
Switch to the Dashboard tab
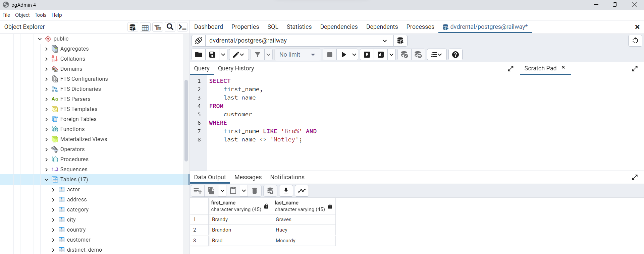click(x=208, y=27)
